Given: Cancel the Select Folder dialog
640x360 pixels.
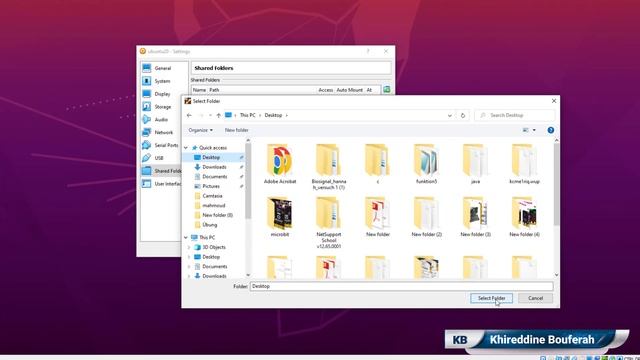Looking at the screenshot, I should point(536,298).
